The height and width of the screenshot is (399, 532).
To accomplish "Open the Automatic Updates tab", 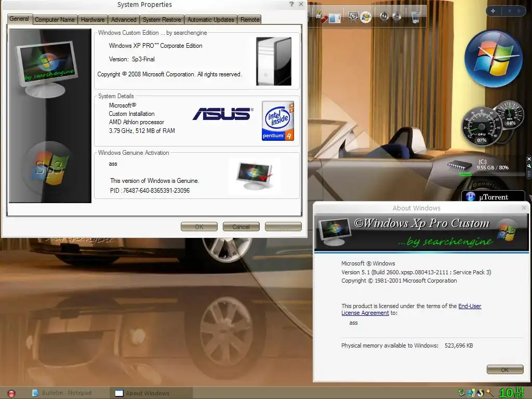I will click(211, 20).
